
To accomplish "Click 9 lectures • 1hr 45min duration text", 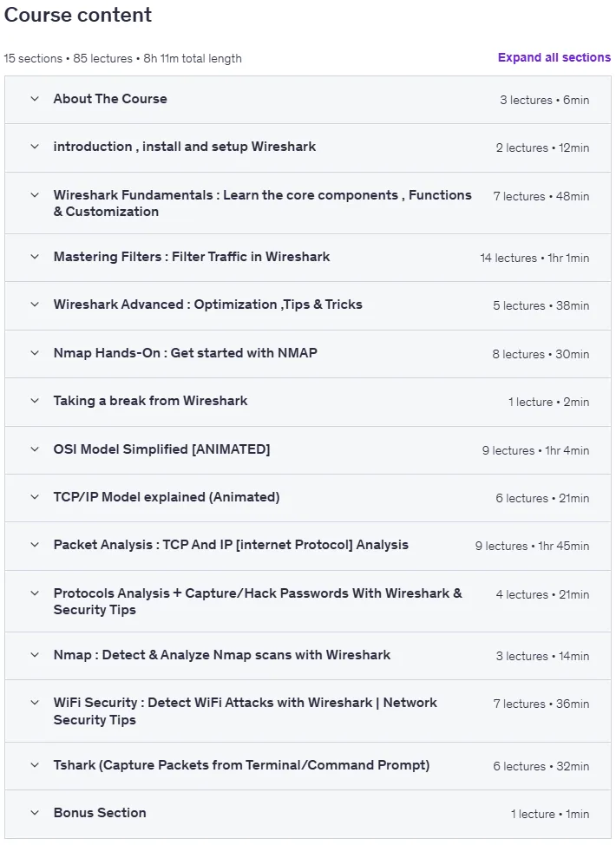I will pyautogui.click(x=532, y=546).
